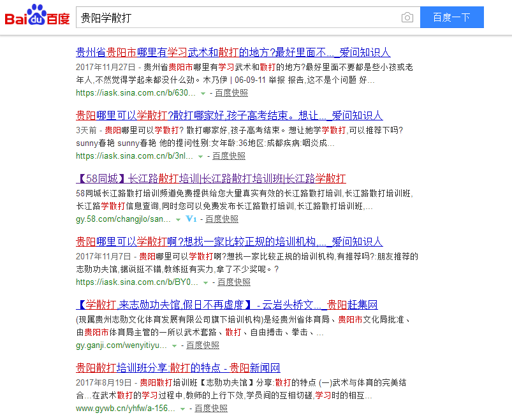The image size is (512, 420).
Task: Expand dropdown arrow next to gy.58.com/changjlo
Action: pyautogui.click(x=178, y=220)
